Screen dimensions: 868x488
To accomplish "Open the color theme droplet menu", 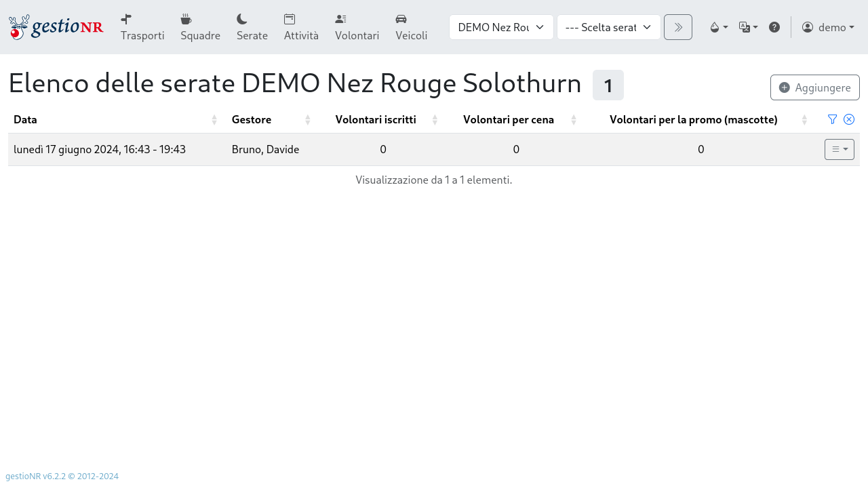I will pyautogui.click(x=718, y=27).
